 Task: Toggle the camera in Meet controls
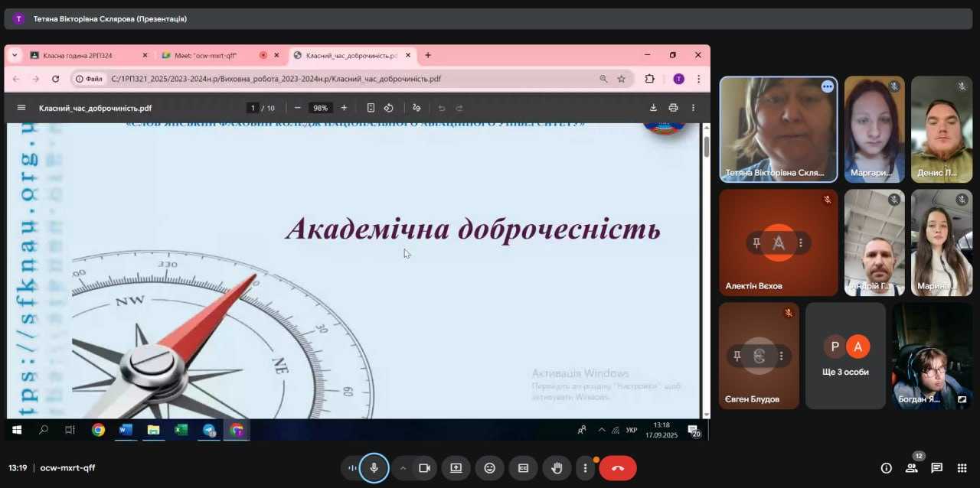pos(424,468)
